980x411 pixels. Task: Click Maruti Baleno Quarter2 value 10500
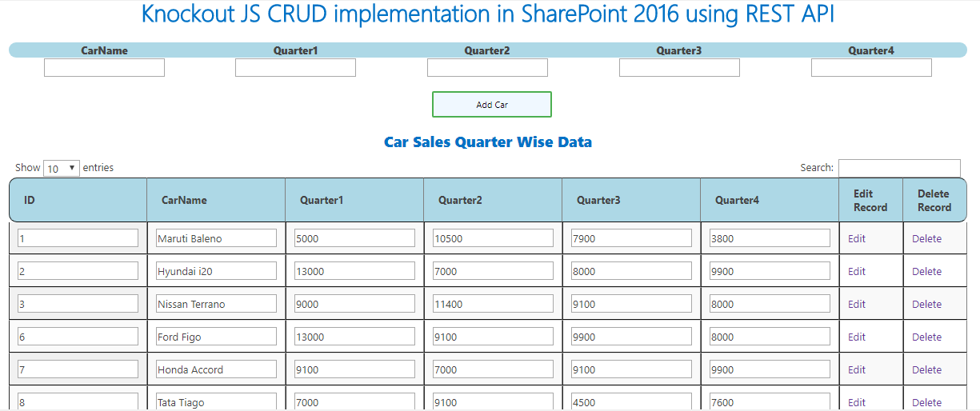493,238
